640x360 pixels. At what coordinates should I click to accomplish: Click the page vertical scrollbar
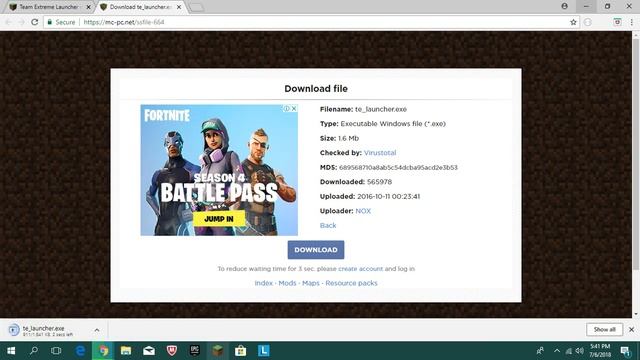coord(636,155)
